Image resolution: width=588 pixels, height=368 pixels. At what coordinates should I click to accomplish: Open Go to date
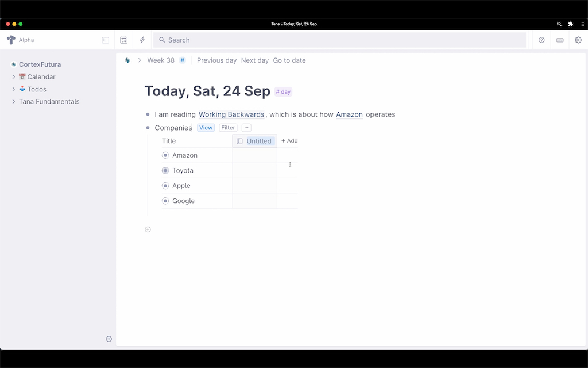click(289, 60)
